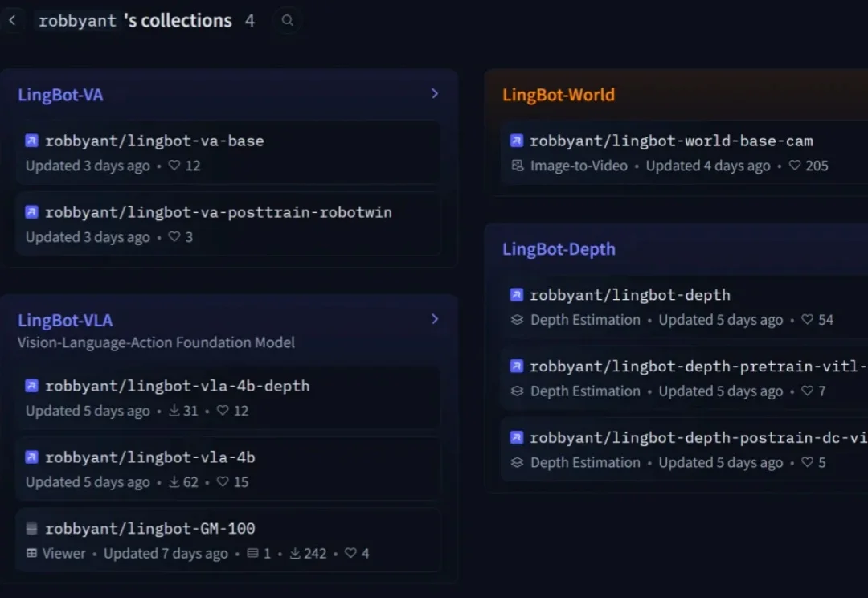Click Depth Estimation tag on lingbot-depth-postrain-dc
The height and width of the screenshot is (598, 868).
click(585, 463)
